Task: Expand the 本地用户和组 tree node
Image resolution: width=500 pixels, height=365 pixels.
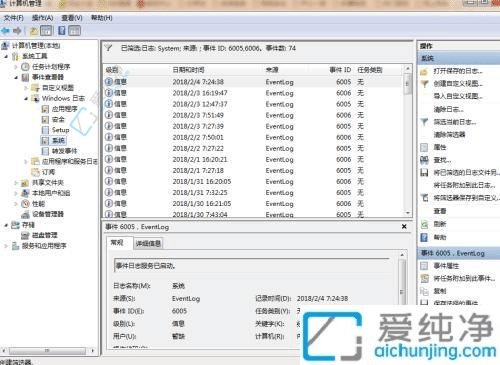Action: [16, 193]
